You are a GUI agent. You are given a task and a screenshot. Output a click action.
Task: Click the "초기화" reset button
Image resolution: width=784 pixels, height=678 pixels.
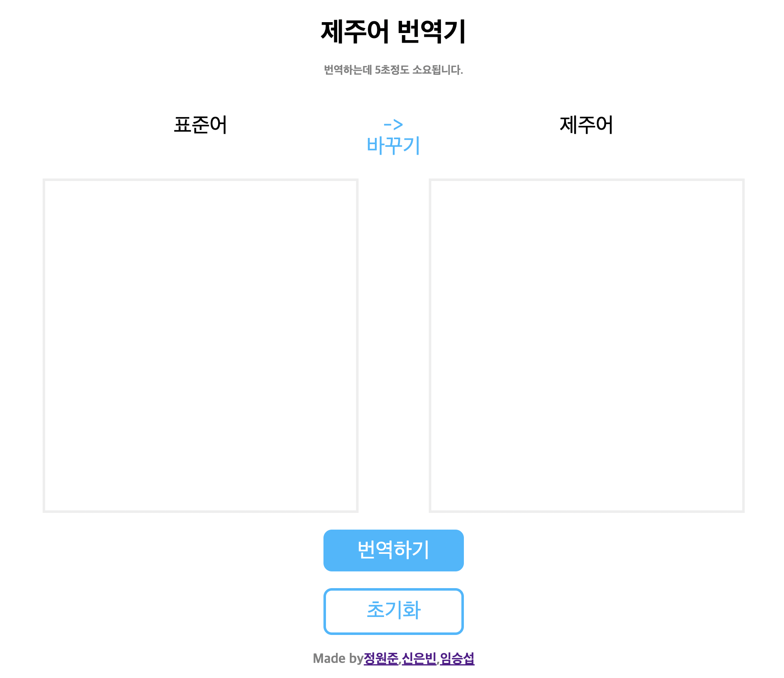point(393,610)
